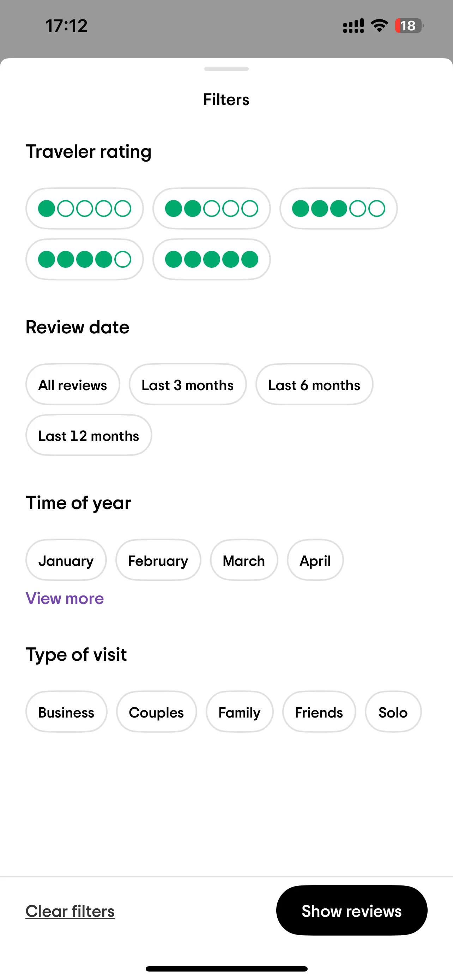Select Solo type of visit
Viewport: 453px width, 980px height.
coord(393,712)
